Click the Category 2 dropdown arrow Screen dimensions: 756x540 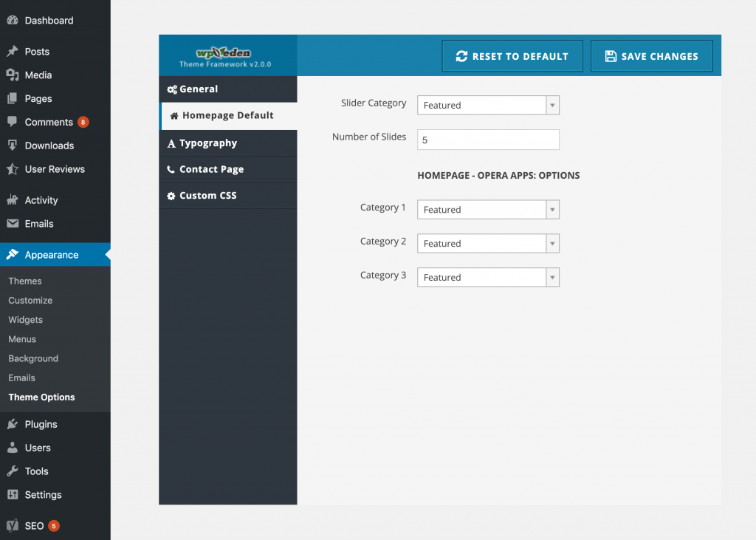coord(552,243)
